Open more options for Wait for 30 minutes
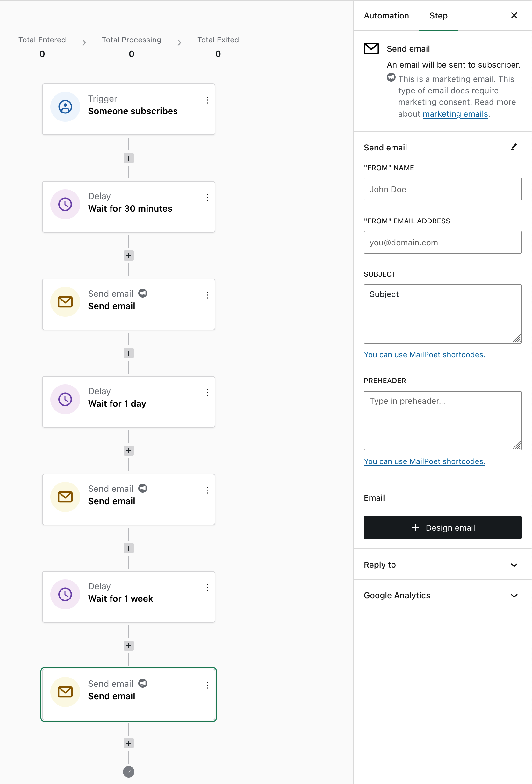The height and width of the screenshot is (784, 532). coord(208,198)
